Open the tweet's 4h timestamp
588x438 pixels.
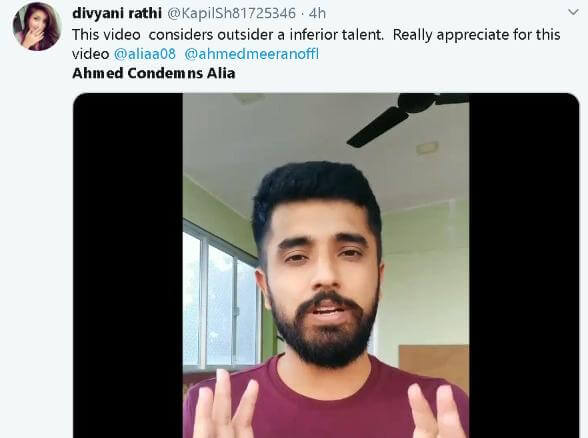[x=317, y=14]
